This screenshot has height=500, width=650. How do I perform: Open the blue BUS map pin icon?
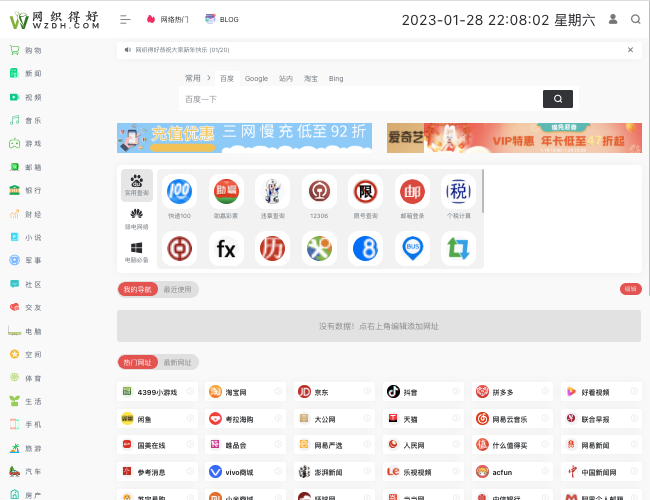point(412,249)
